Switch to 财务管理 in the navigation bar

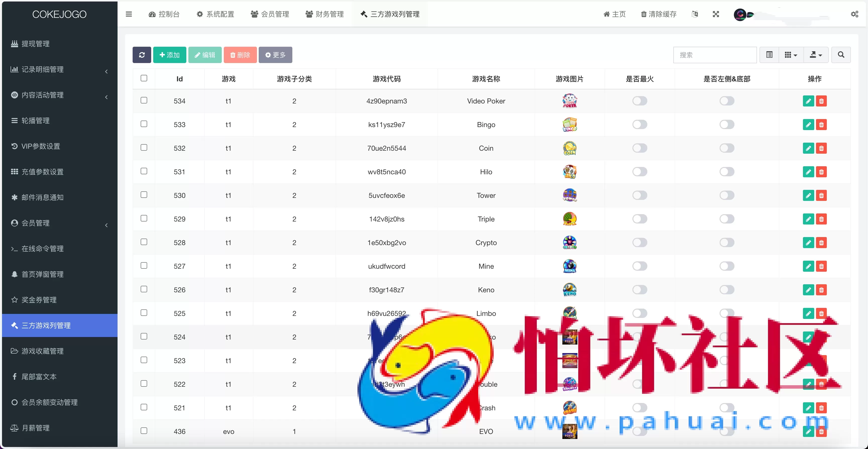pyautogui.click(x=324, y=14)
